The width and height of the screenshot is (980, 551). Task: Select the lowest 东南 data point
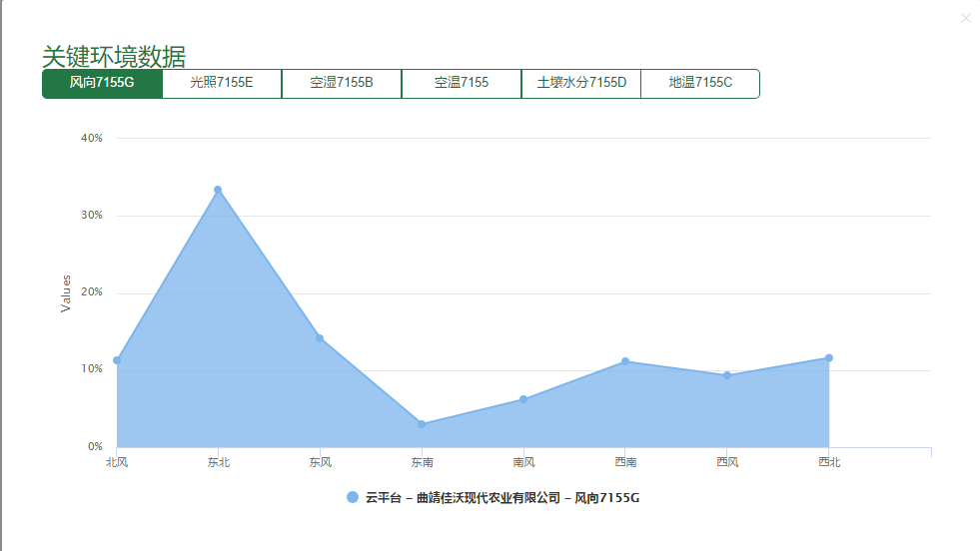[x=422, y=424]
